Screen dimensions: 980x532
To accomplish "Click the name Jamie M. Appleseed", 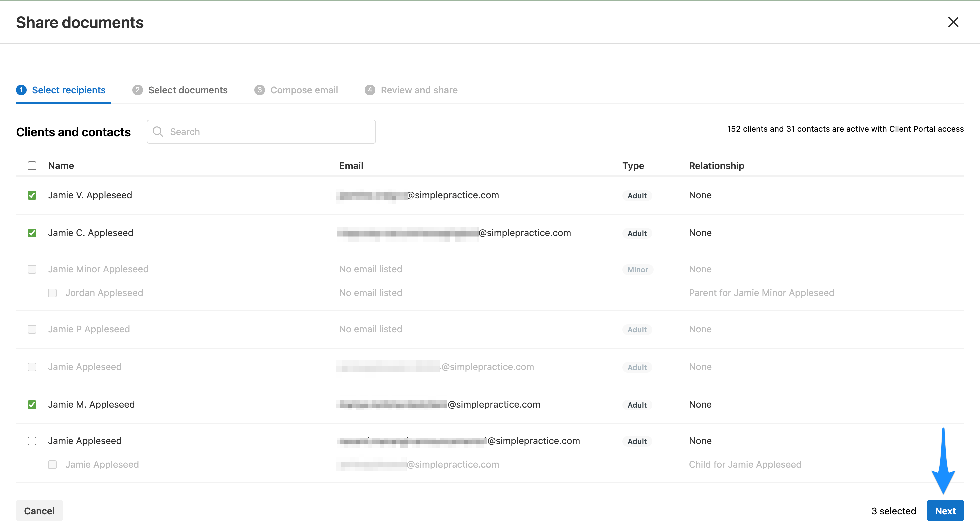I will click(x=91, y=404).
